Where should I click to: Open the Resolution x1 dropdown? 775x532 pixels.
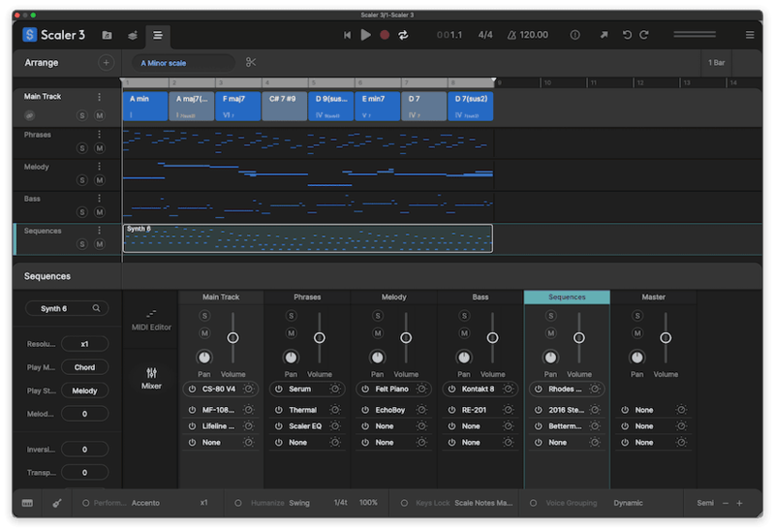pyautogui.click(x=84, y=344)
